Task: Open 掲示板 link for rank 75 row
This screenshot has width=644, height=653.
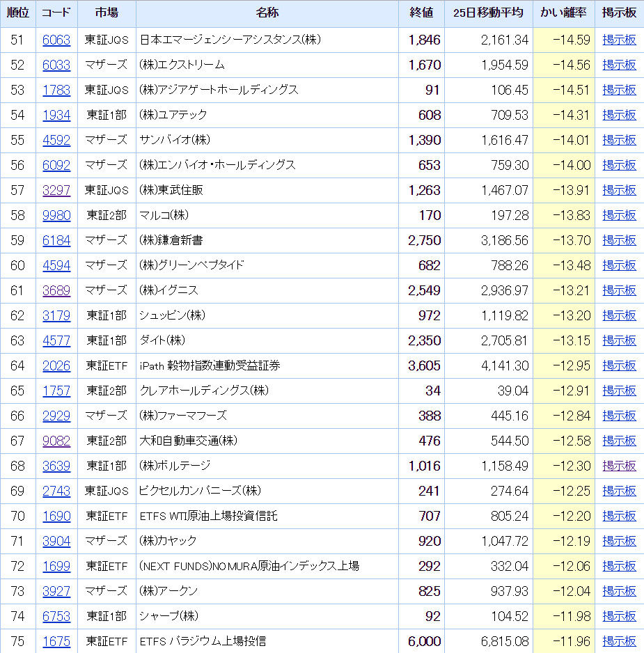Action: (x=619, y=641)
